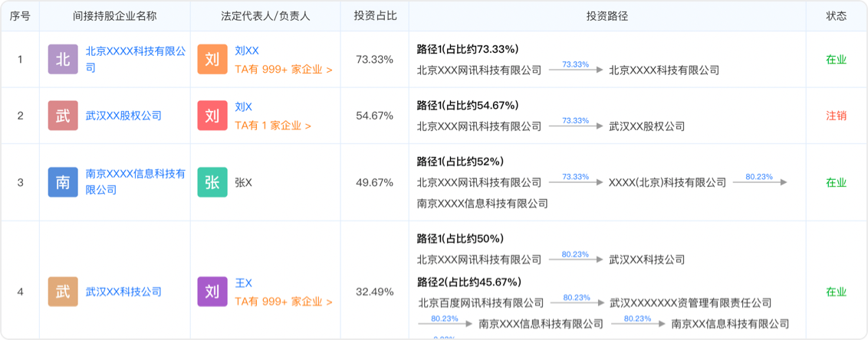Open the 武汉XX科技公司 link in the company name column

click(x=123, y=292)
